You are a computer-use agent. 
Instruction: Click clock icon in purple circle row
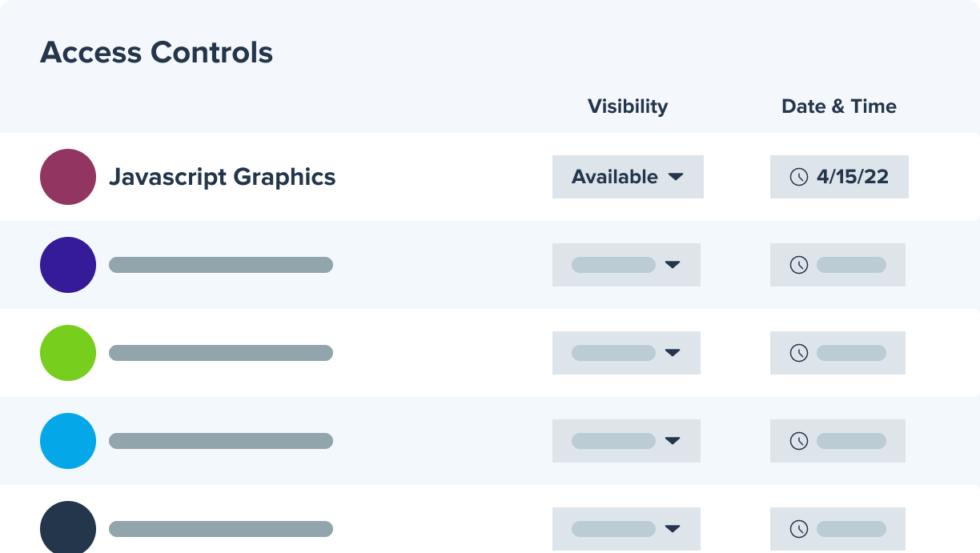pyautogui.click(x=798, y=265)
